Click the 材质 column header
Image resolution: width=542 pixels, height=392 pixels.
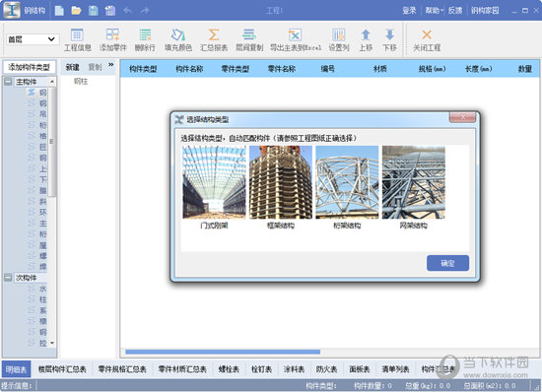pos(379,69)
